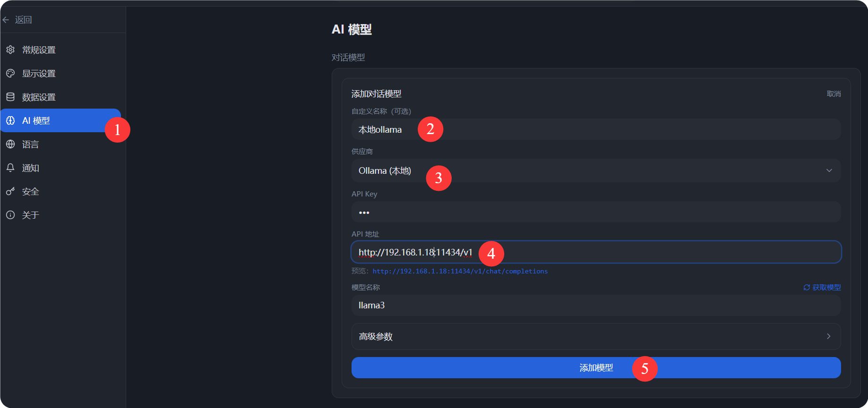Click the AI 模型 page heading
The width and height of the screenshot is (868, 408).
(x=352, y=29)
